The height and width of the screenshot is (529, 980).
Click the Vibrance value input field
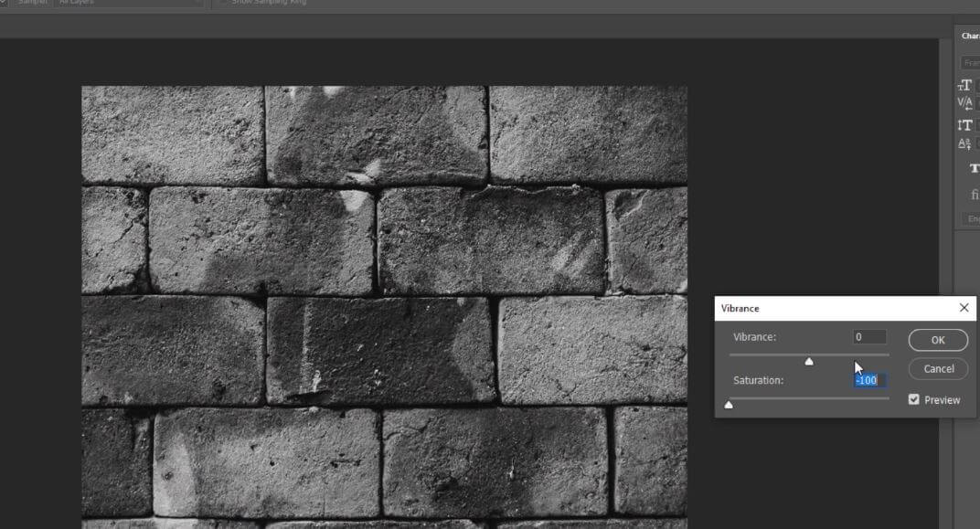click(x=869, y=337)
